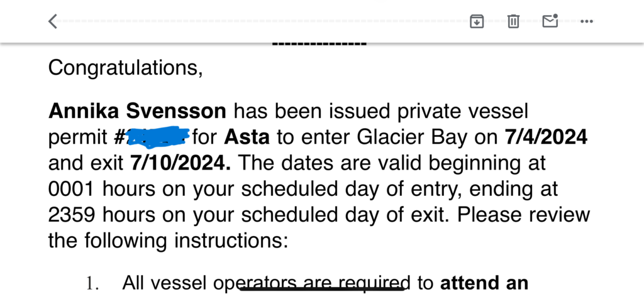Tap the Congratulations greeting line
This screenshot has width=644, height=297.
point(126,68)
